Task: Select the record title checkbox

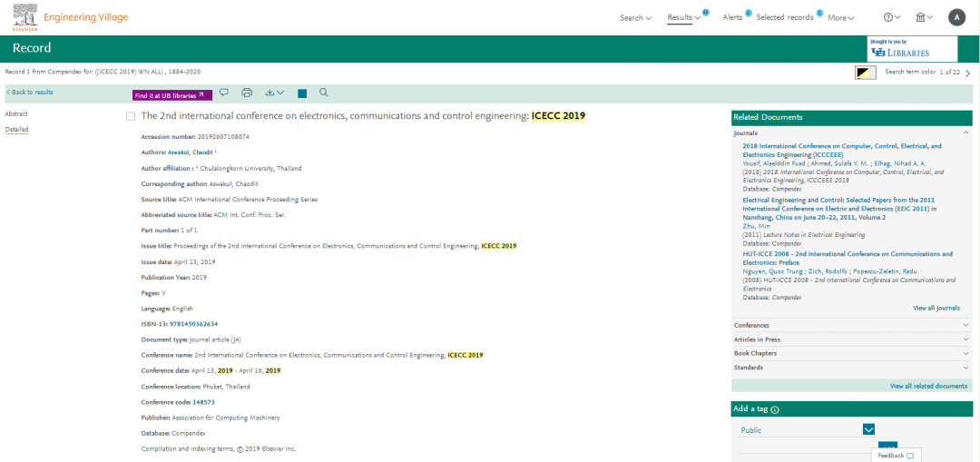Action: (131, 116)
